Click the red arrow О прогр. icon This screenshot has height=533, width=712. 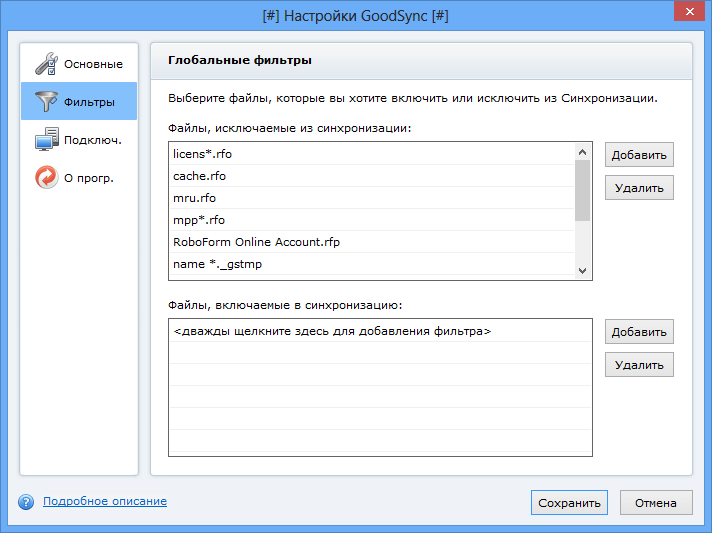[x=46, y=177]
